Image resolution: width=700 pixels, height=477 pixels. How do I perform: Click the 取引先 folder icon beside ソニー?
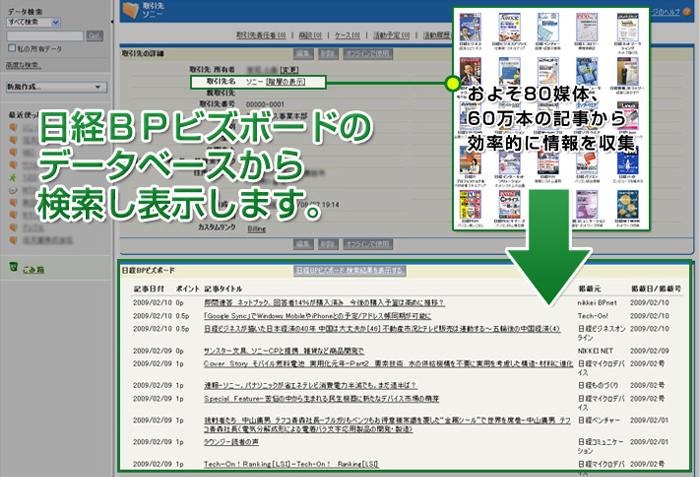[131, 10]
